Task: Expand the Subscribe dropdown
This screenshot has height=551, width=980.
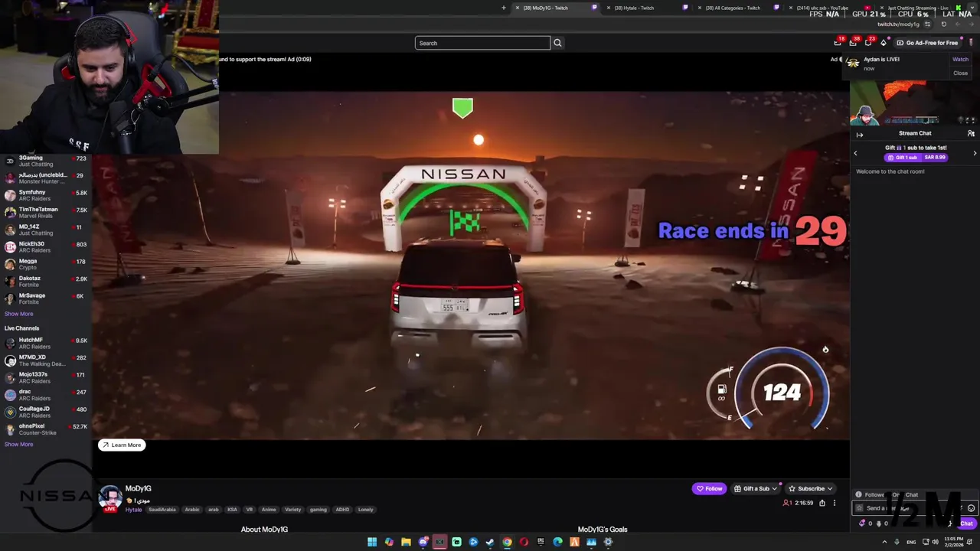Action: pyautogui.click(x=830, y=488)
